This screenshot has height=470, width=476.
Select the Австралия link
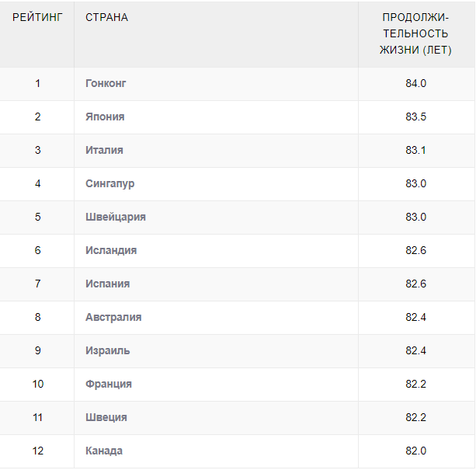coord(113,317)
